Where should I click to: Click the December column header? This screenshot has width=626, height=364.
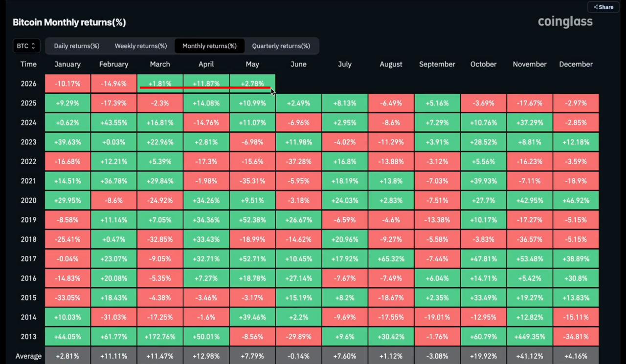coord(576,64)
